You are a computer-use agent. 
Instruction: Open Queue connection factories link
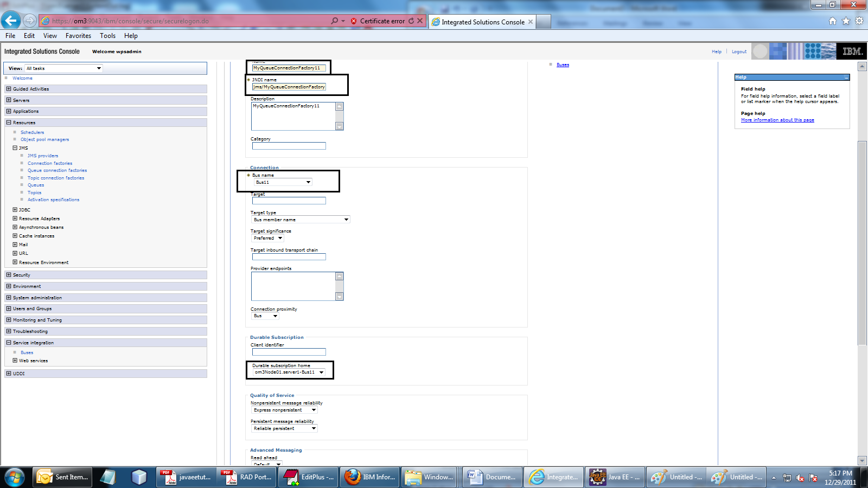pos(57,170)
